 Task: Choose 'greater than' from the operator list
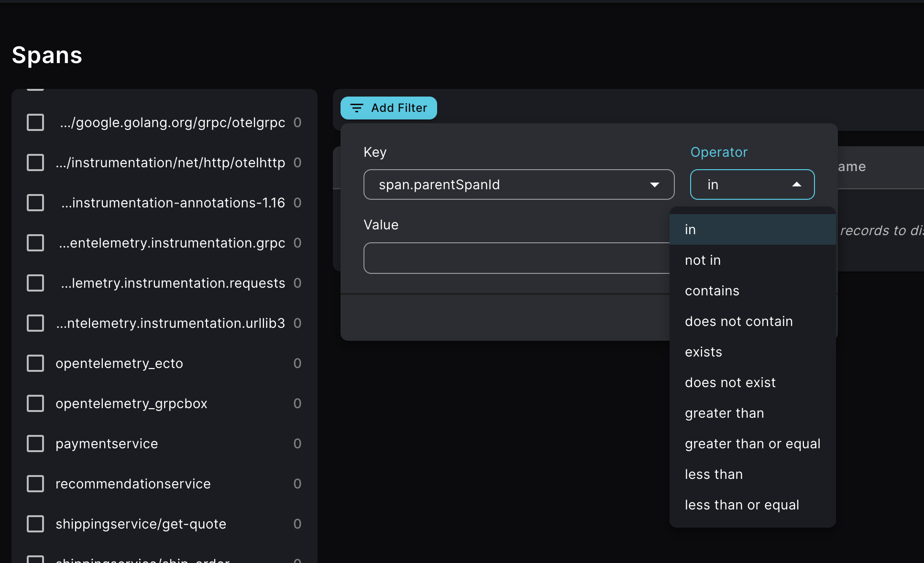click(724, 413)
